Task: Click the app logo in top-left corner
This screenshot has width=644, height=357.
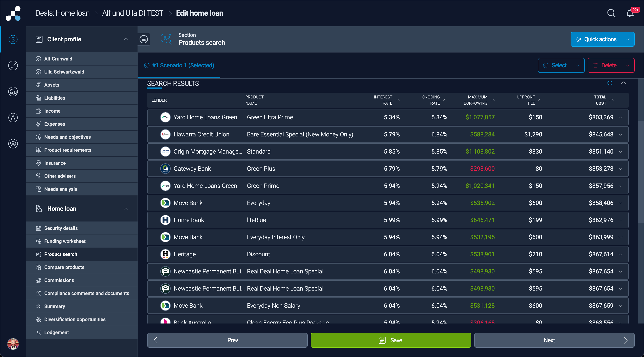Action: point(13,13)
